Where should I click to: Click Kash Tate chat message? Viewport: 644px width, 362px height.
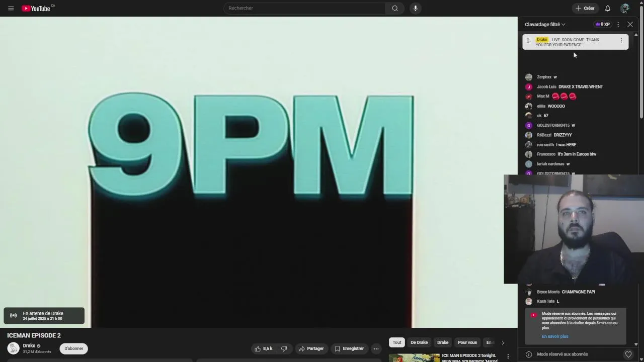click(x=548, y=301)
